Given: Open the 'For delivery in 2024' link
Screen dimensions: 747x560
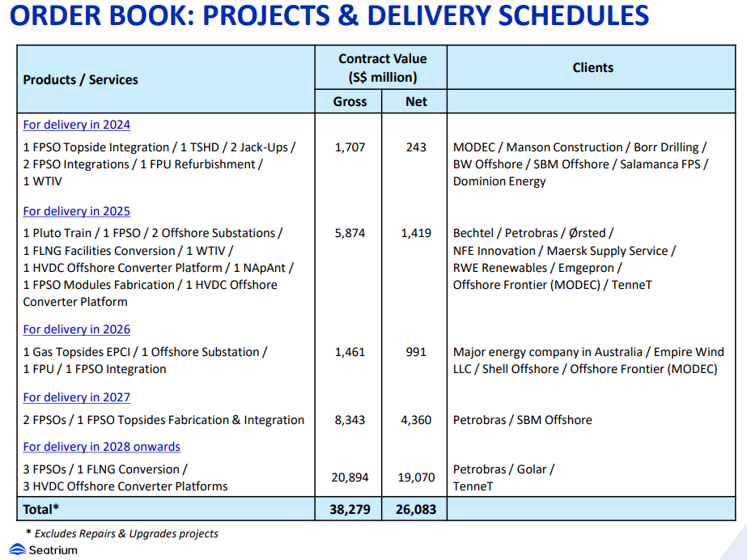Looking at the screenshot, I should [76, 125].
